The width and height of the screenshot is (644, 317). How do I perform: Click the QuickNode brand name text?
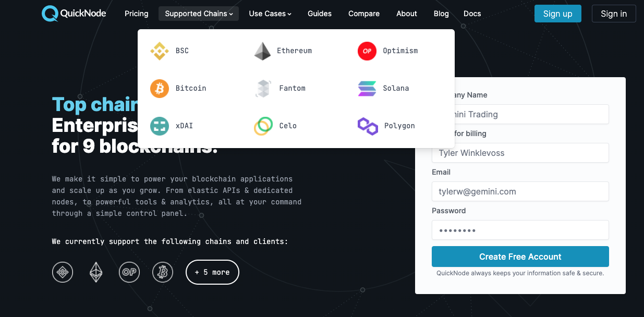click(x=83, y=14)
